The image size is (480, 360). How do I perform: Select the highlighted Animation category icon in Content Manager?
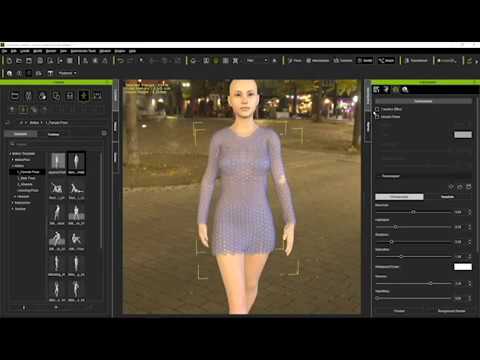pyautogui.click(x=84, y=96)
